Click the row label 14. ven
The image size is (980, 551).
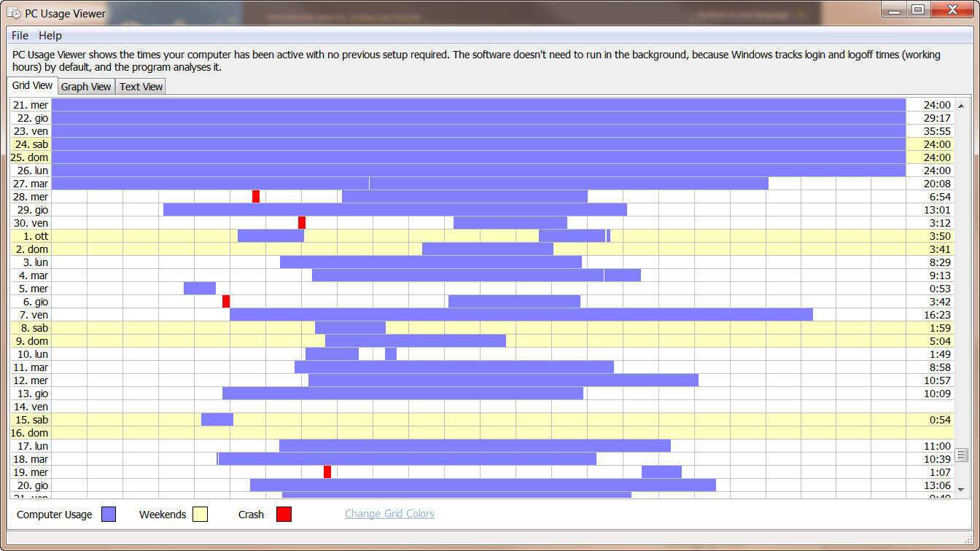(31, 407)
